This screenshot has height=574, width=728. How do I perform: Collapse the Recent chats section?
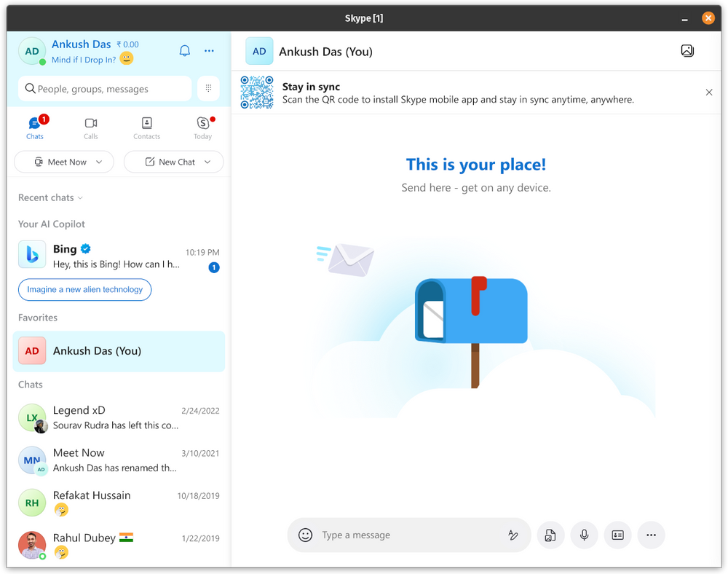[x=82, y=197]
